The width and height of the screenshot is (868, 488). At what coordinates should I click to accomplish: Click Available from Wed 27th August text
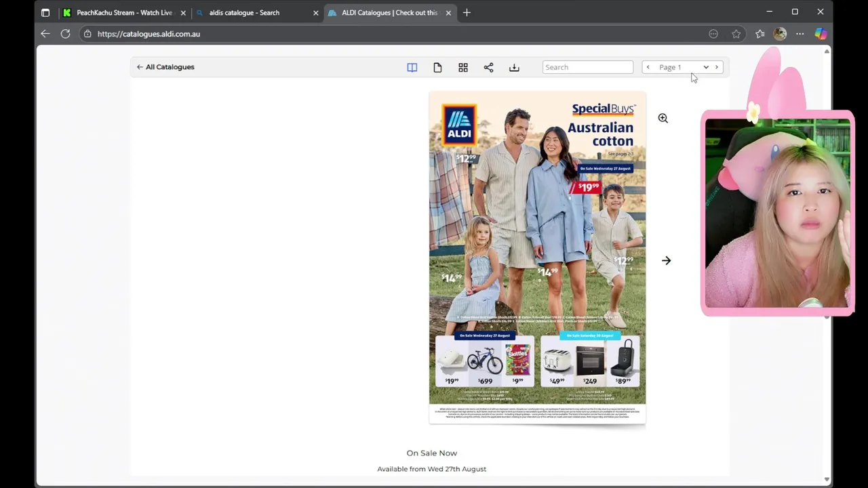(x=432, y=469)
